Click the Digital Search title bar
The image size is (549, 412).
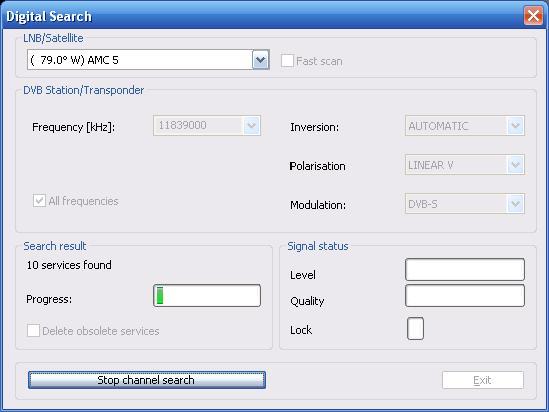(263, 16)
